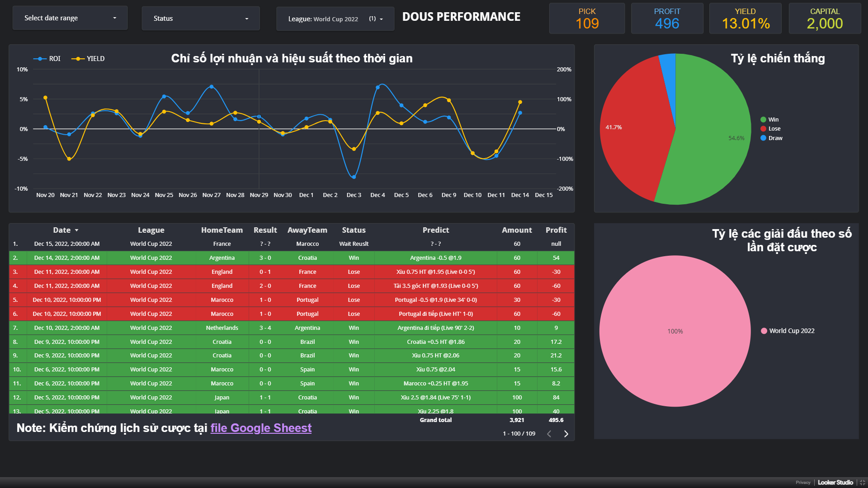
Task: Click Lose legend dot in pie chart
Action: point(763,129)
